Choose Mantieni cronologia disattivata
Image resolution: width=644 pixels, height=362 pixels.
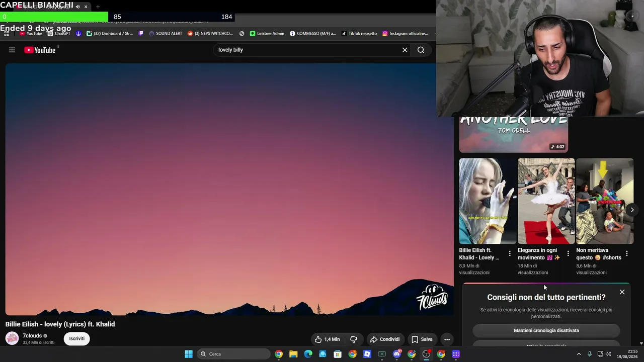coord(546,330)
